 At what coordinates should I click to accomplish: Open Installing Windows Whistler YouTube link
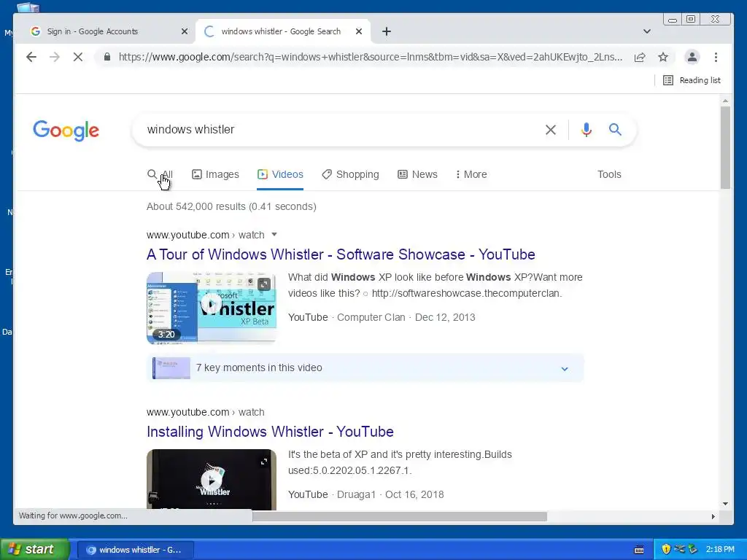270,432
